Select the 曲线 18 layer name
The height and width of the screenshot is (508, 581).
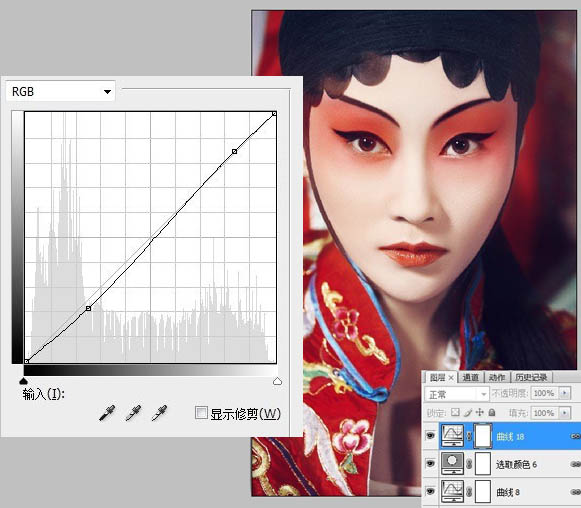click(510, 436)
